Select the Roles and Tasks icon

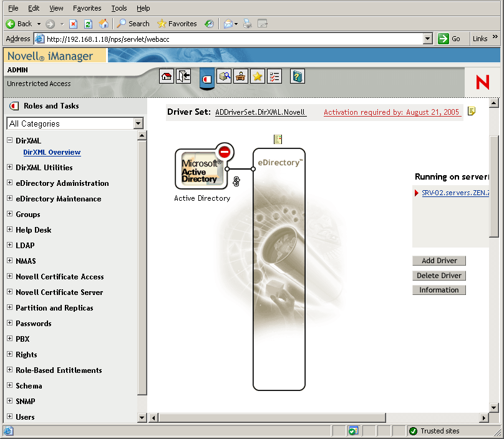tap(206, 77)
